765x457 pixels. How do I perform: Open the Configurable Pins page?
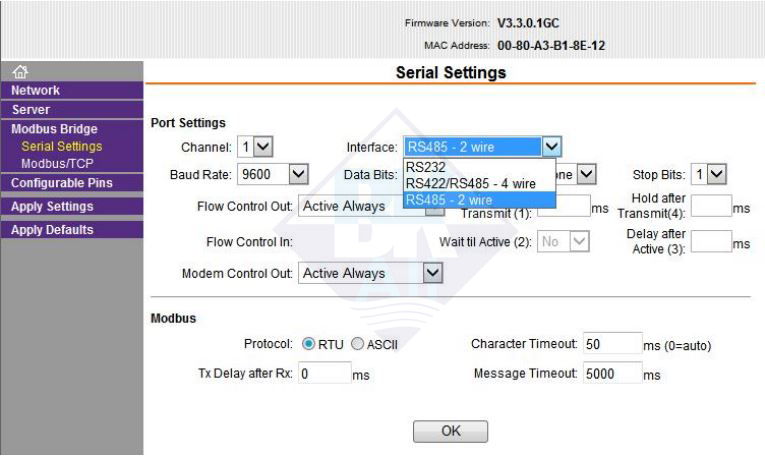click(72, 183)
